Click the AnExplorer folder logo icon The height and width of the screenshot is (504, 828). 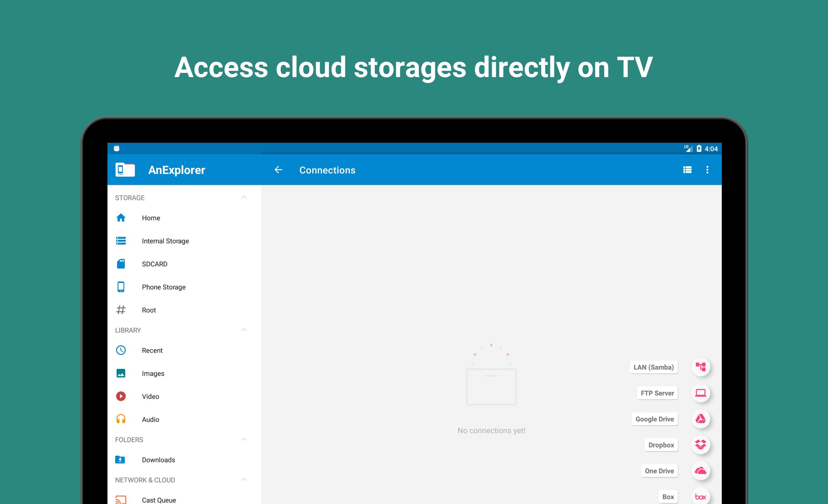click(125, 170)
